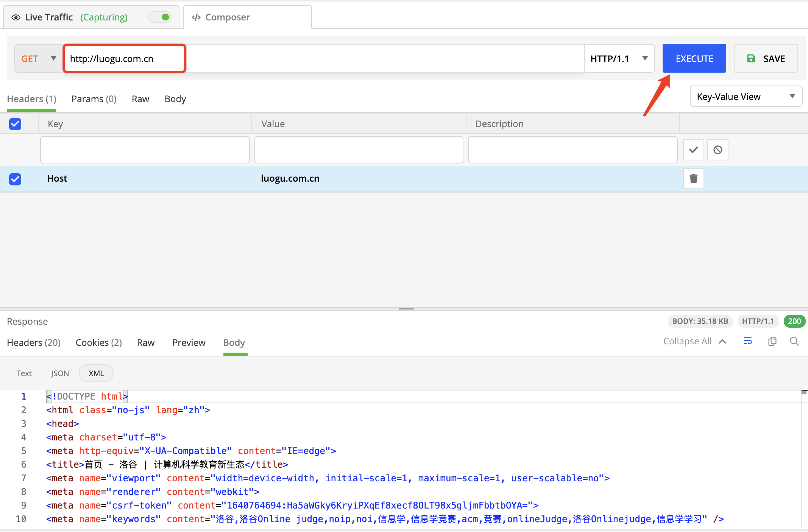Open the HTTP/1.1 version dropdown
This screenshot has height=532, width=808.
coord(619,59)
